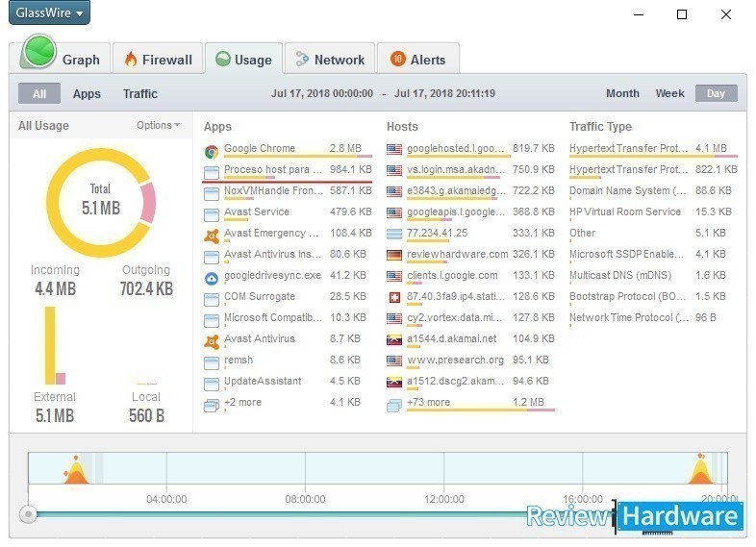Screen dimensions: 756x547
Task: Click the Swiss flag beside 87.40.3fa9.ip4
Action: (x=394, y=297)
